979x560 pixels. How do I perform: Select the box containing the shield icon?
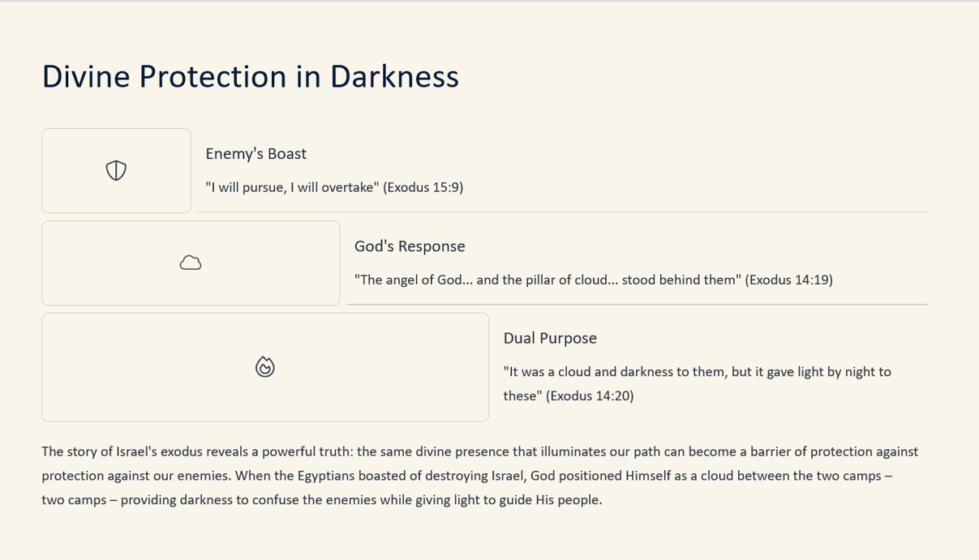coord(116,170)
